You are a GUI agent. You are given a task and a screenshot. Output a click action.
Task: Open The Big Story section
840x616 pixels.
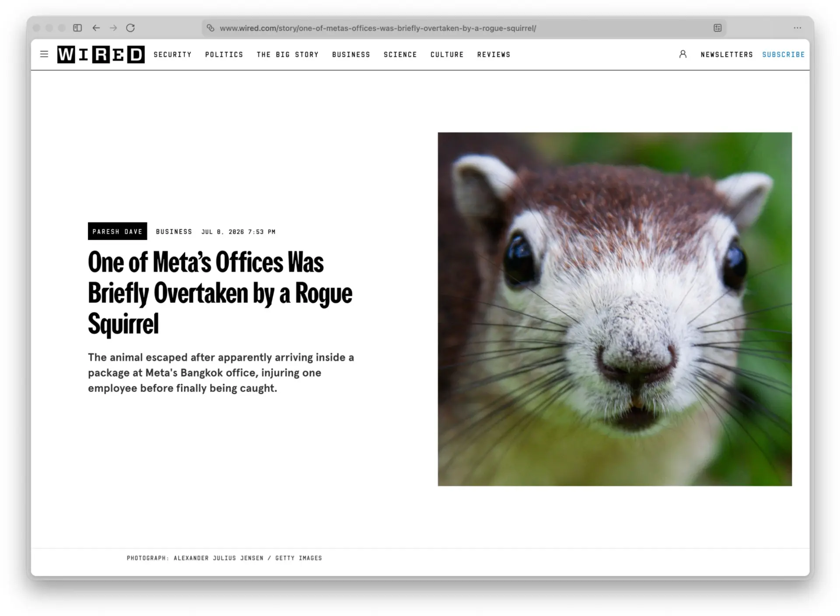click(x=287, y=55)
